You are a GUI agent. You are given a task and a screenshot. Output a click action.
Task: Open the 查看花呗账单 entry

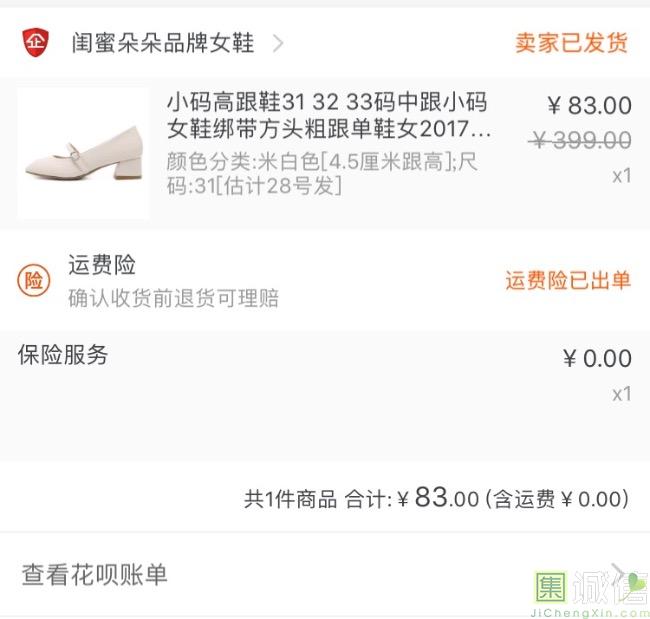click(x=95, y=574)
